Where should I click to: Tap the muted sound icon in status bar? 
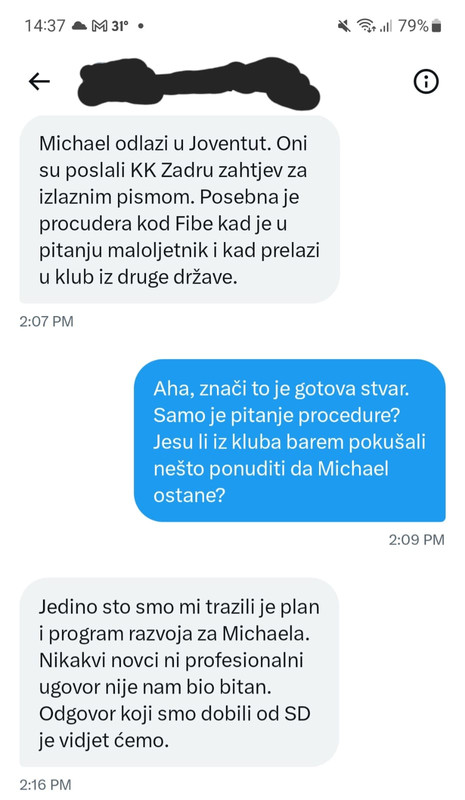(x=345, y=26)
